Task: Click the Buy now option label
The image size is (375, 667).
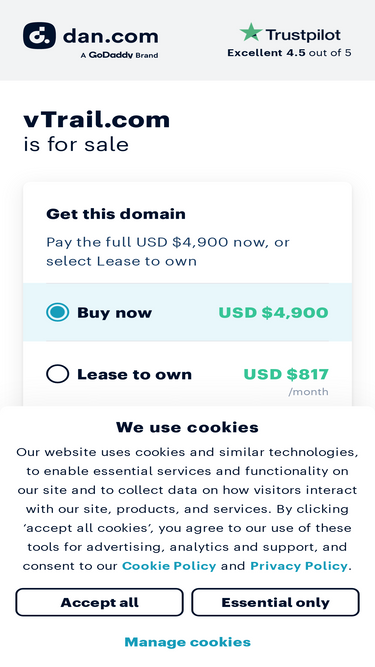Action: pos(114,313)
